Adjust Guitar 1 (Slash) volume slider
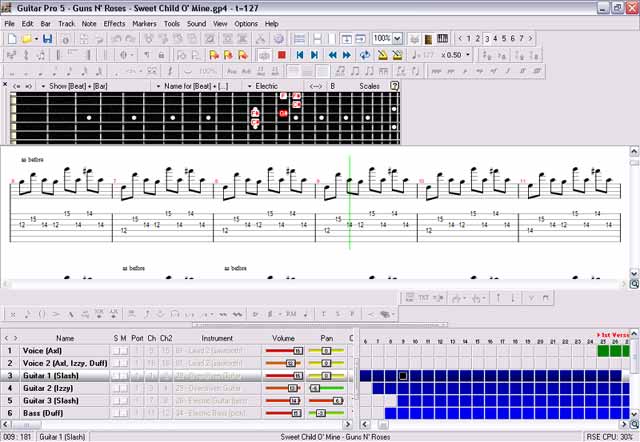 [x=296, y=376]
